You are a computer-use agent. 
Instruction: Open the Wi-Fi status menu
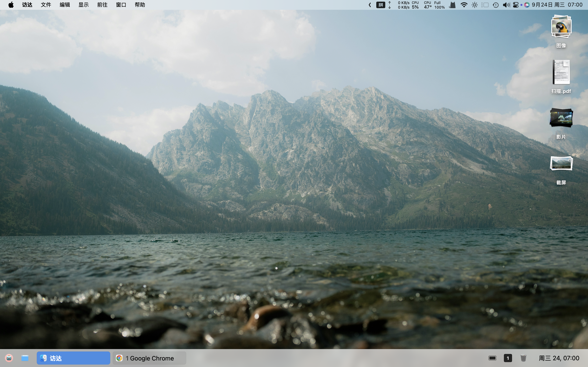(464, 5)
